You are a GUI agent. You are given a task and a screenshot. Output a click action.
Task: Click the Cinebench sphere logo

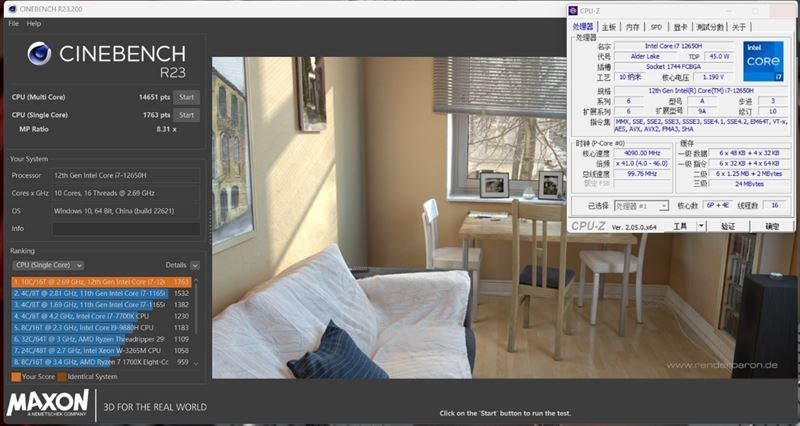(39, 54)
